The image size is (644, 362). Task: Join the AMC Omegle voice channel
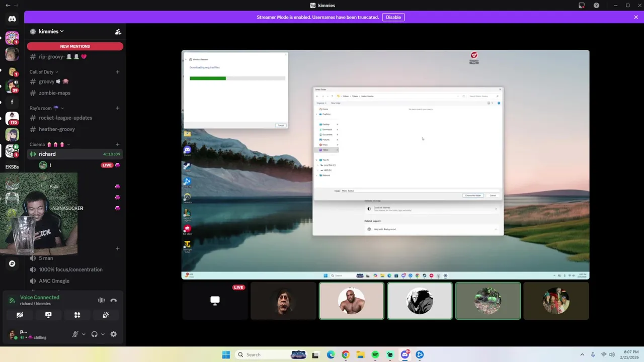75,281
